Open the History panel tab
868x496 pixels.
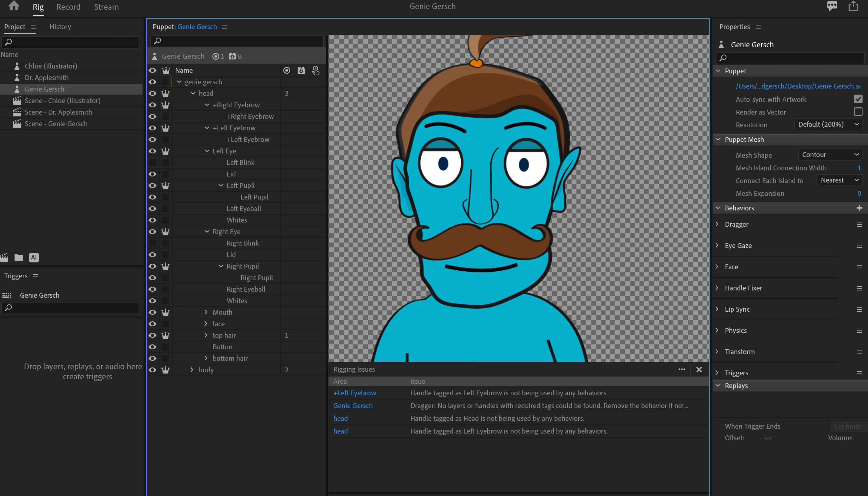pyautogui.click(x=60, y=27)
